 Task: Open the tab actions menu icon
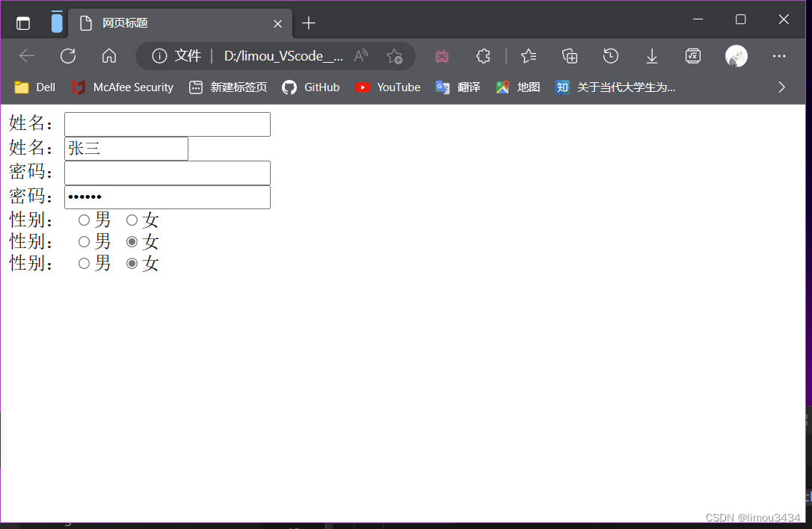click(22, 23)
